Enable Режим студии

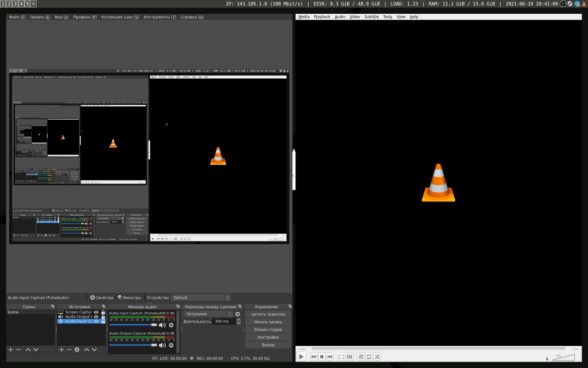(x=268, y=329)
